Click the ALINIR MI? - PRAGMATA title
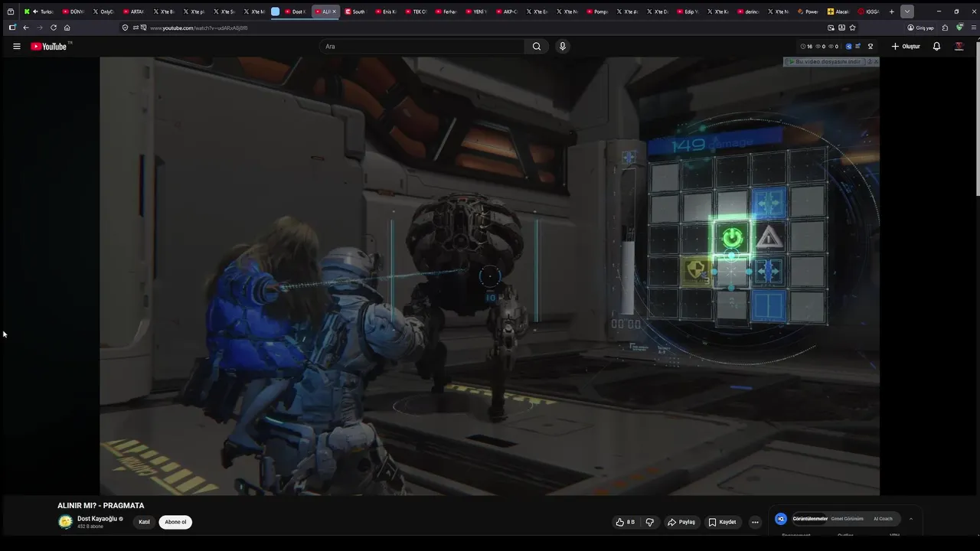 [100, 506]
